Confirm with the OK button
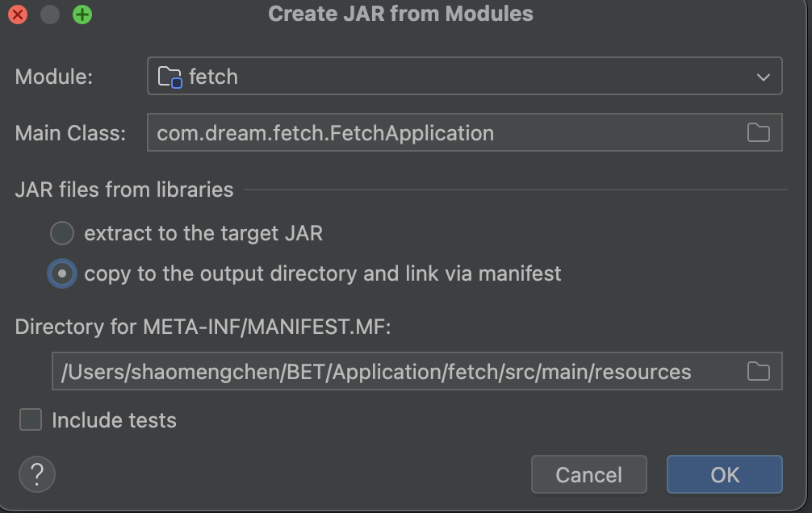The width and height of the screenshot is (812, 513). pyautogui.click(x=724, y=474)
